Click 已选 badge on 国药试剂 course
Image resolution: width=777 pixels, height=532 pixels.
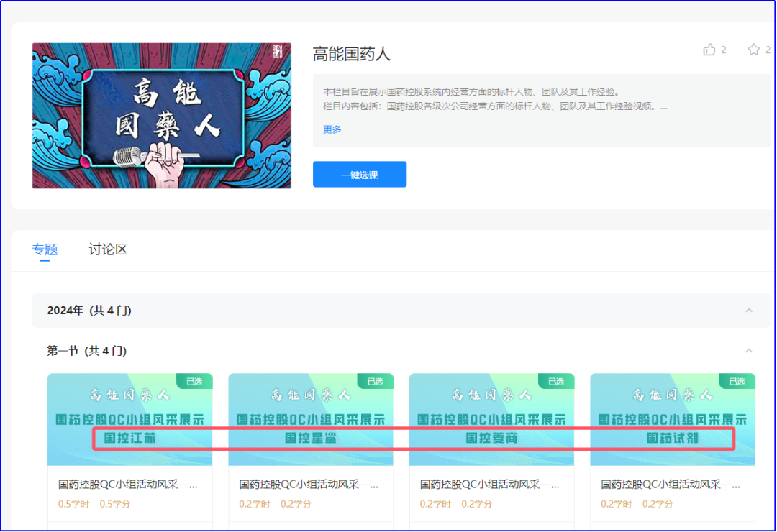[737, 381]
